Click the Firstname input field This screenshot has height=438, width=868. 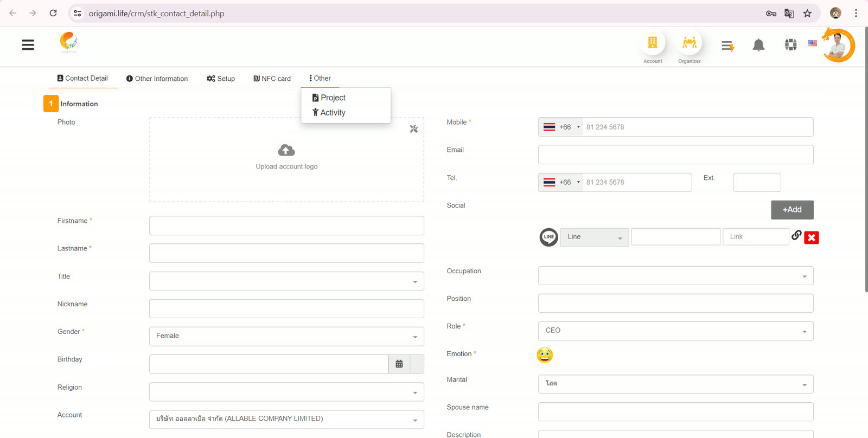(x=286, y=226)
